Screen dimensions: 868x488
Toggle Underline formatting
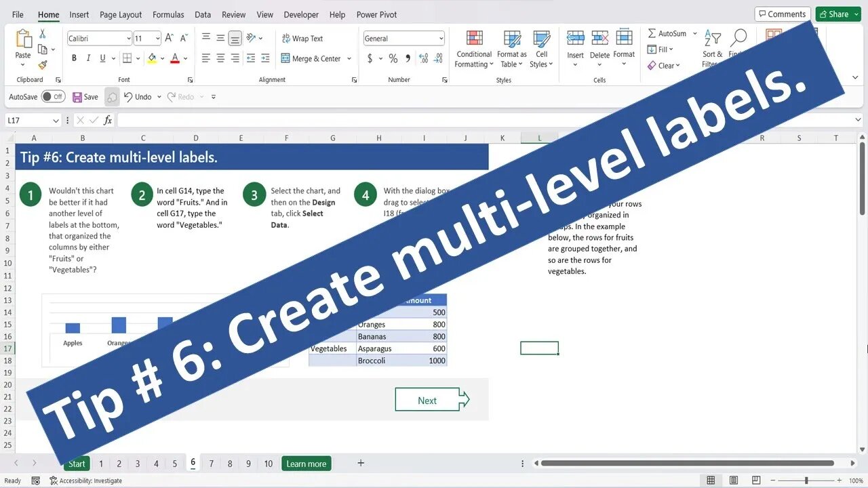click(x=102, y=58)
